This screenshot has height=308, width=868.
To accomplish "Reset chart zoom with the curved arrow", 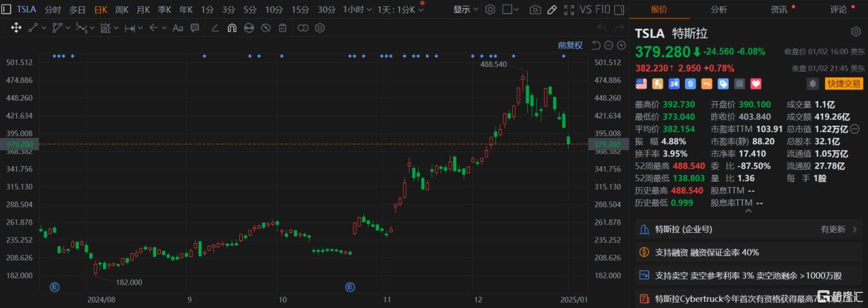I will tap(595, 45).
